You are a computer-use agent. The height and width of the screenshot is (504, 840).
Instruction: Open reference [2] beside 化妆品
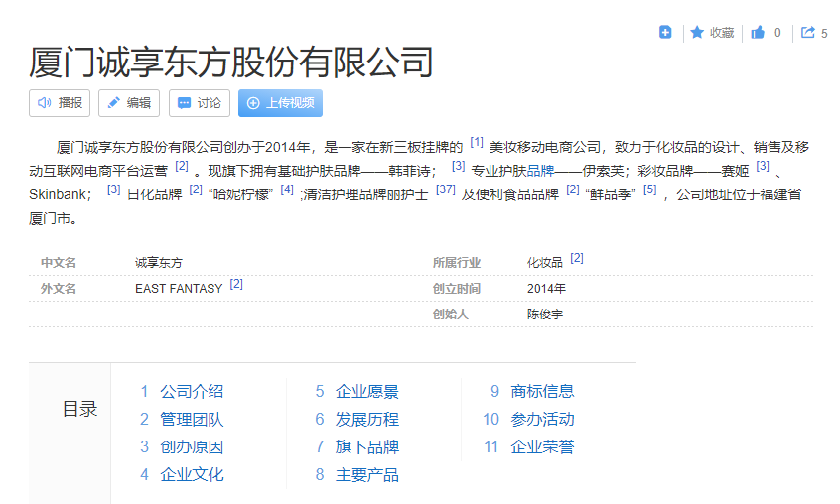point(577,258)
